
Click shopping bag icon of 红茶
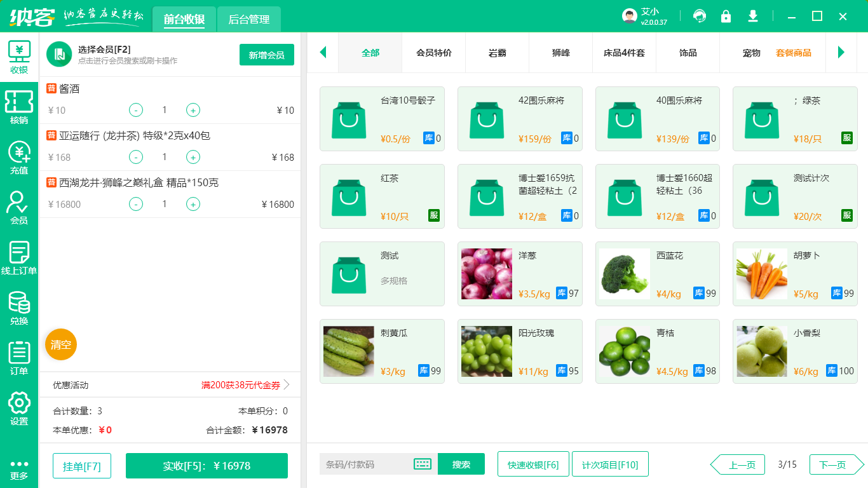click(x=348, y=197)
